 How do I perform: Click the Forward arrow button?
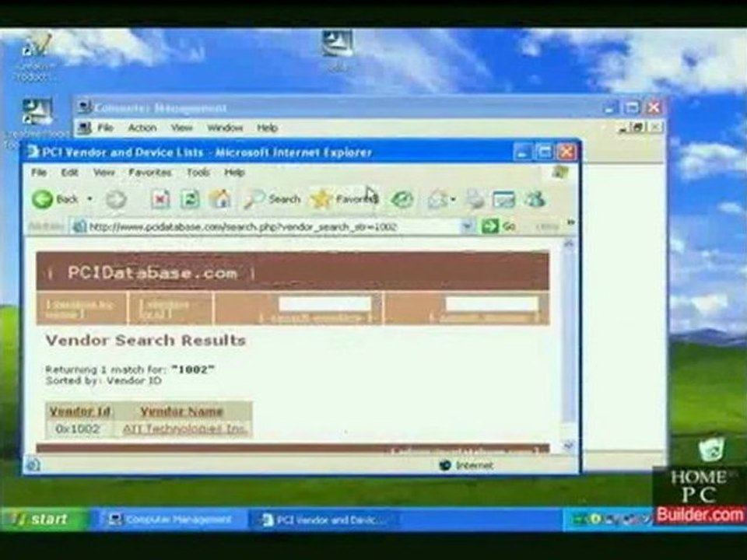pos(116,200)
